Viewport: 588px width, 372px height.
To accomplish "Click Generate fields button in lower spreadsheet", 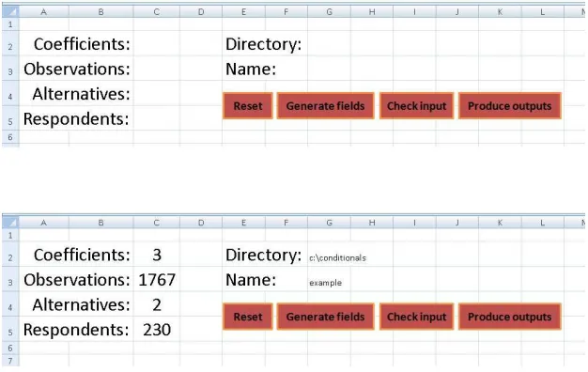I will coord(326,317).
